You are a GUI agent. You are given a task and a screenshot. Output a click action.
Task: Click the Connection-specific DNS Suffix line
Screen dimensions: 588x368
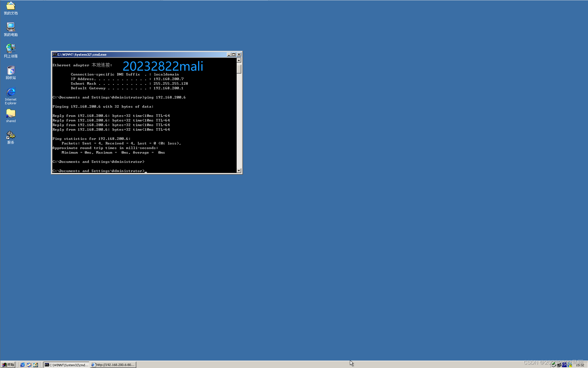125,74
